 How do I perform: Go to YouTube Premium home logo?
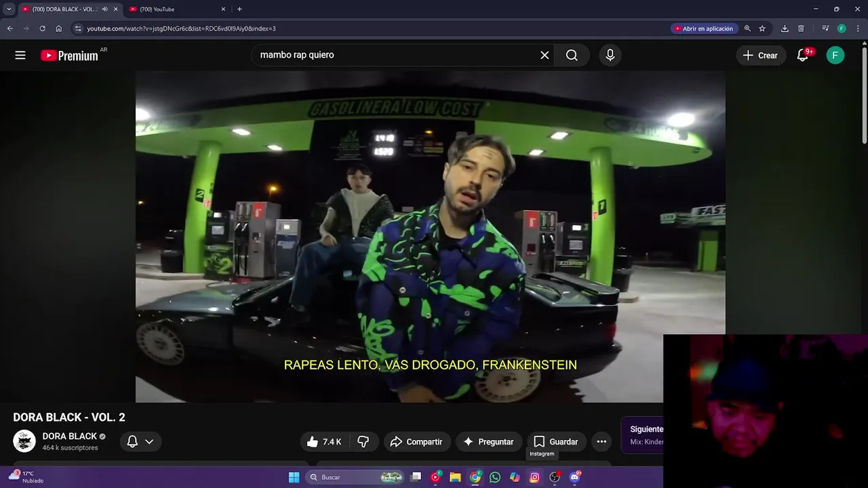[x=70, y=56]
